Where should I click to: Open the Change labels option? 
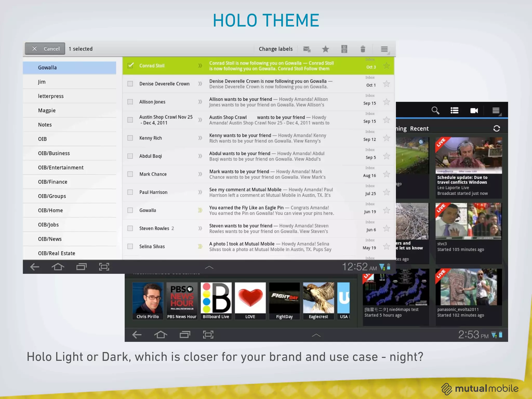(276, 49)
